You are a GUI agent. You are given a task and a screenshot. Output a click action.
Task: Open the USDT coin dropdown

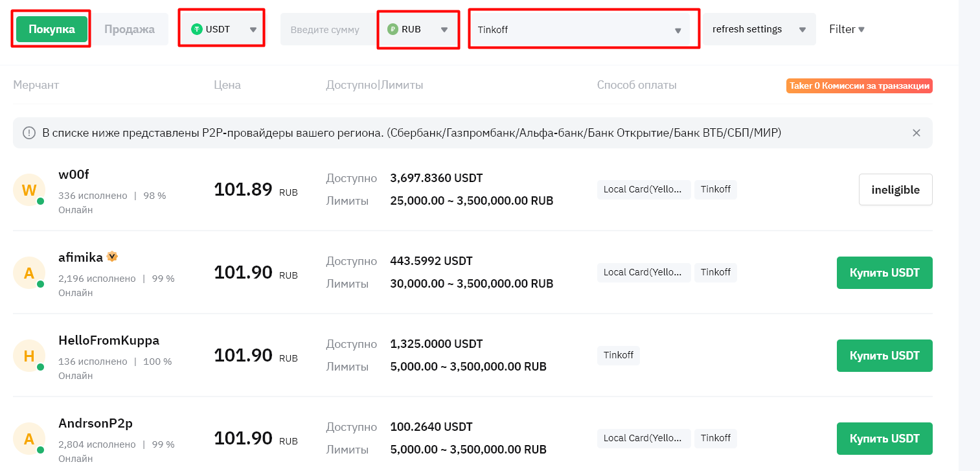(x=222, y=29)
